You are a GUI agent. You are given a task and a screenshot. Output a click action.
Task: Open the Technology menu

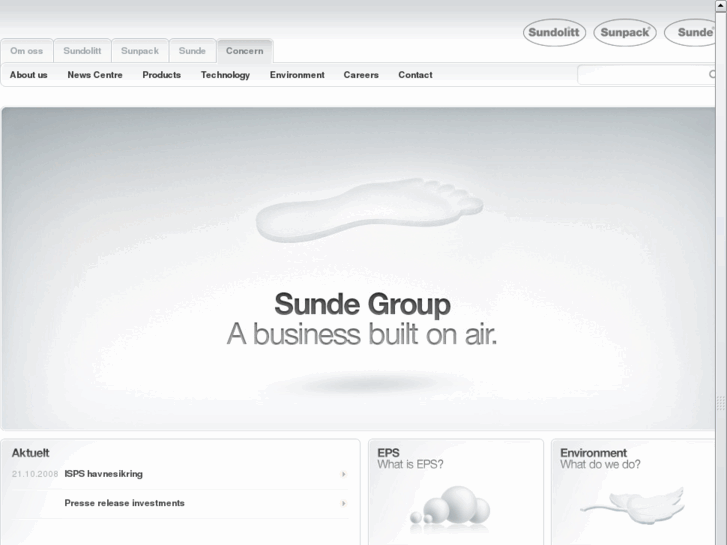click(x=225, y=75)
